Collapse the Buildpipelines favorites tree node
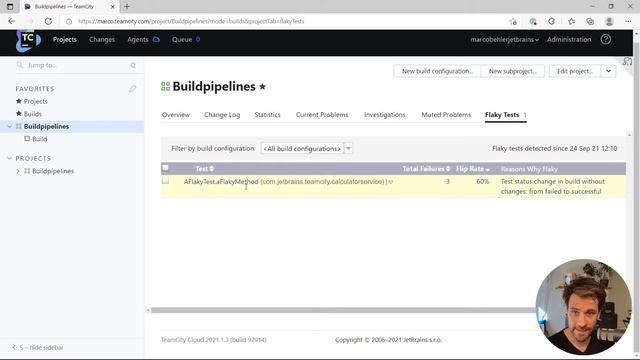This screenshot has width=640, height=360. (9, 127)
